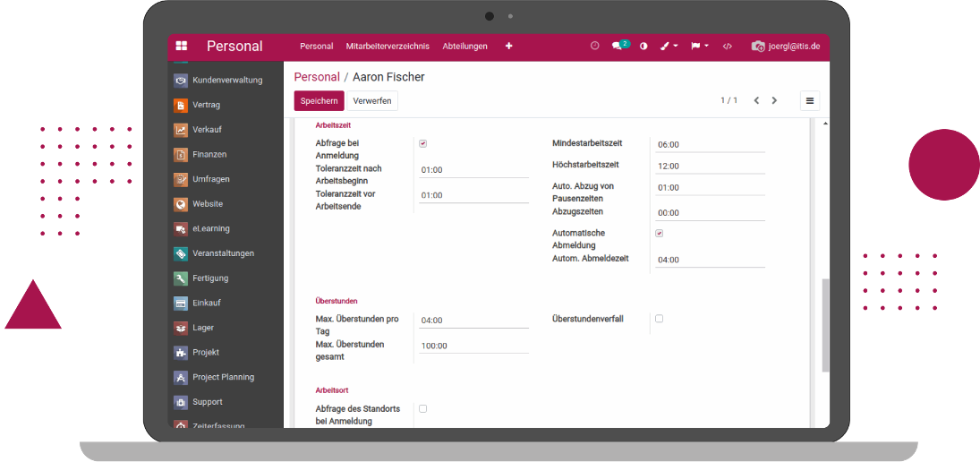Toggle Abfrage bei Anmeldung checkbox
980x462 pixels.
click(x=422, y=143)
